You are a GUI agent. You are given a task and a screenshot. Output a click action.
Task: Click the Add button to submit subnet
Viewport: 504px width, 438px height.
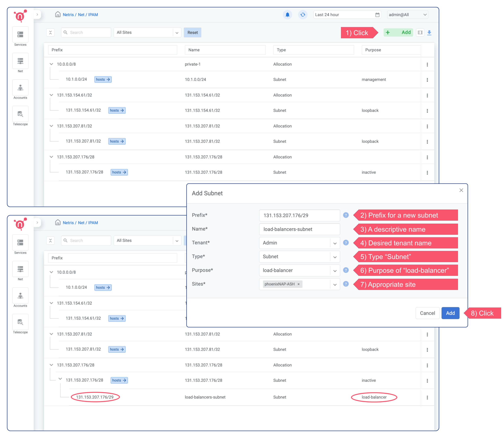[x=450, y=313]
